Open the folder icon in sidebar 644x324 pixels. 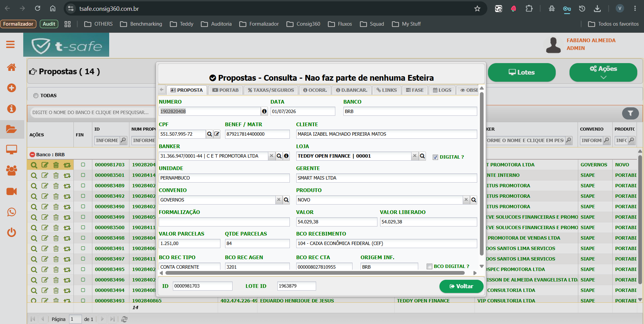click(x=11, y=129)
